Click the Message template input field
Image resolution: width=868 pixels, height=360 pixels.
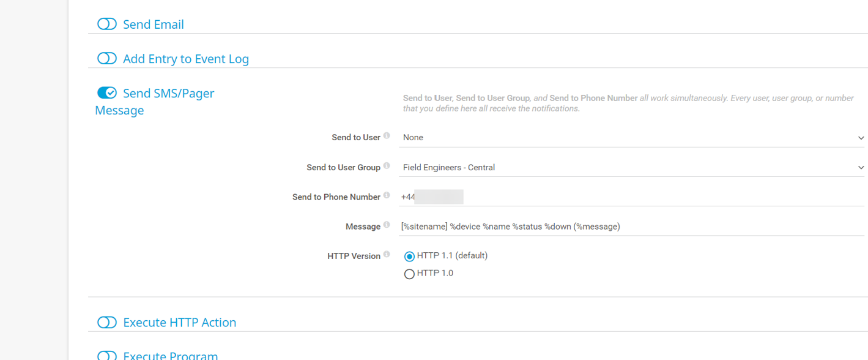pos(612,226)
